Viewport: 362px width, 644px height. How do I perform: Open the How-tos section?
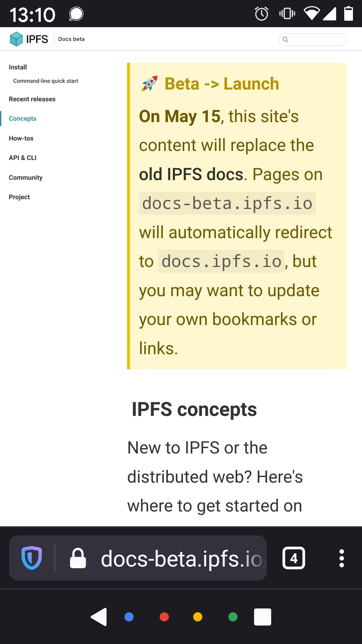coord(21,138)
